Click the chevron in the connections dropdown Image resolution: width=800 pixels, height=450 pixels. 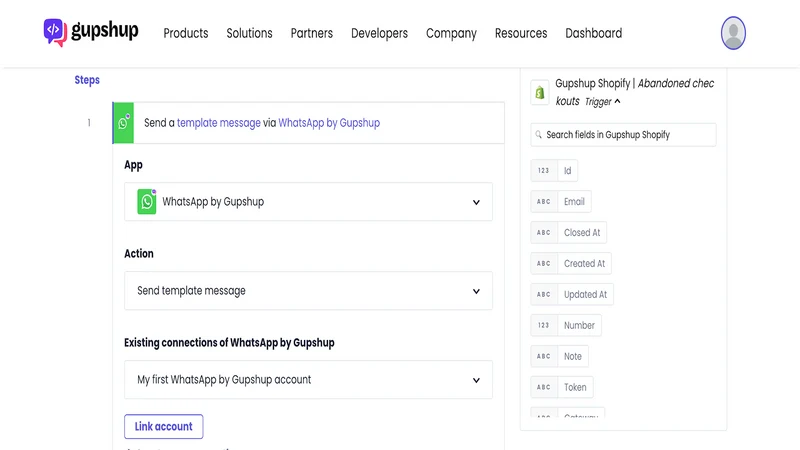pos(476,380)
